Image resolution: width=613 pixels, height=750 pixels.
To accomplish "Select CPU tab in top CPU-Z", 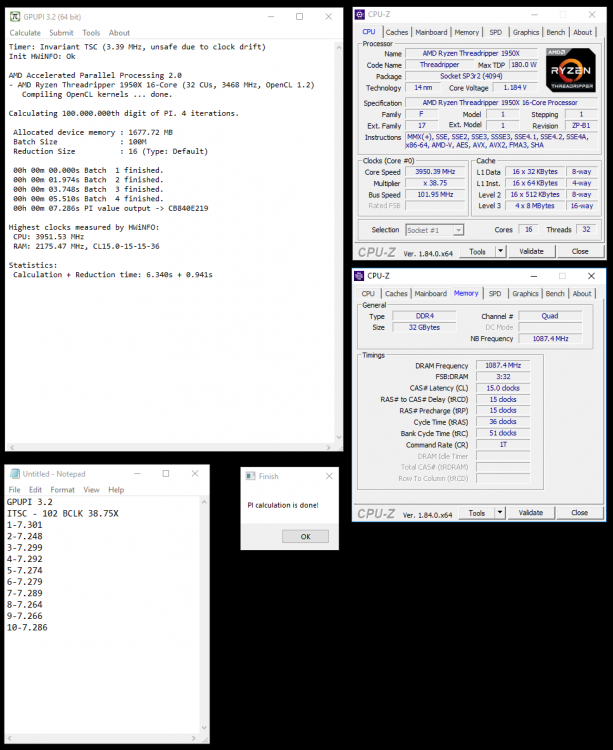I will pos(369,32).
